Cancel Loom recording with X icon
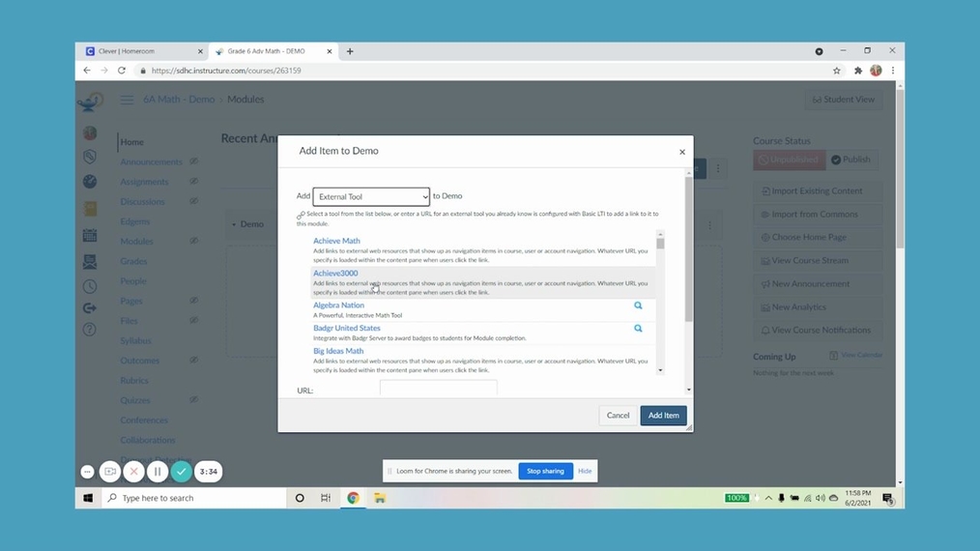Image resolution: width=980 pixels, height=551 pixels. click(134, 472)
